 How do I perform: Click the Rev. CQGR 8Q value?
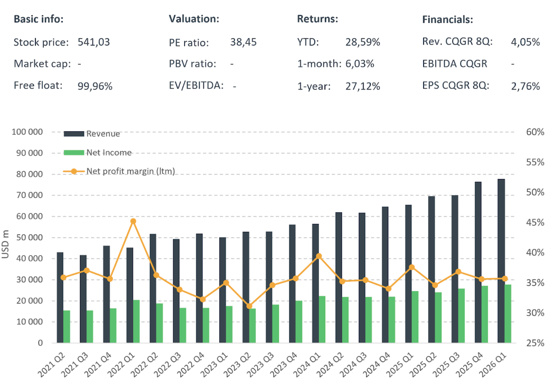(525, 42)
